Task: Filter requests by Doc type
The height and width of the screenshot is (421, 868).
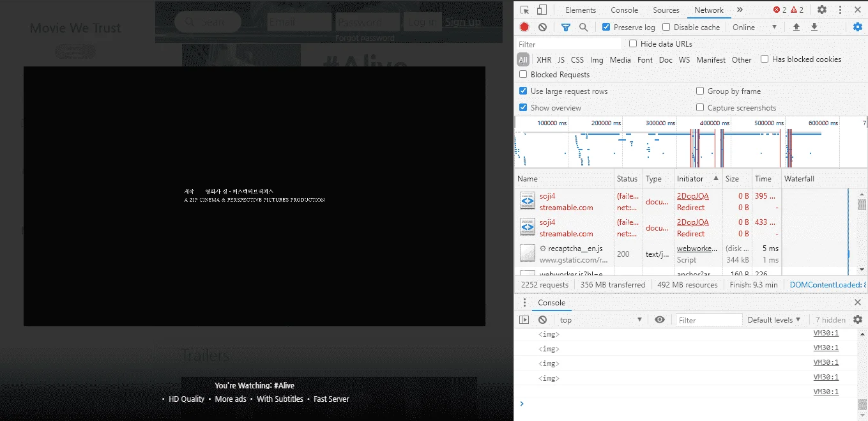Action: pos(666,59)
